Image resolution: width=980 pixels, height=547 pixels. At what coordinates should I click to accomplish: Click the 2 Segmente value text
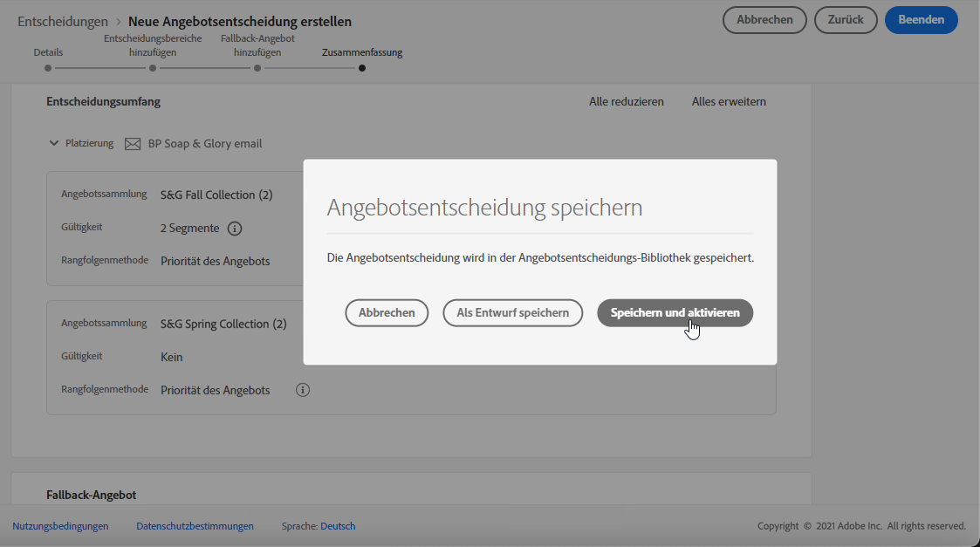coord(189,229)
